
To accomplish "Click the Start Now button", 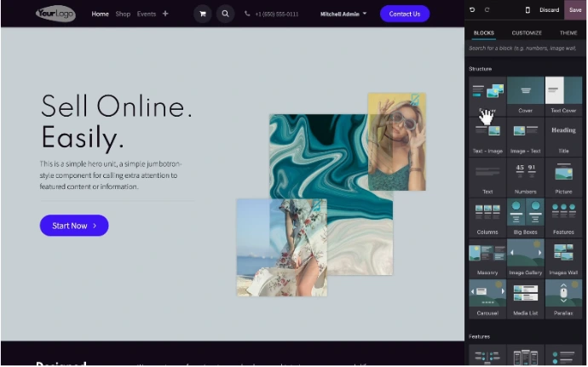I will 74,226.
